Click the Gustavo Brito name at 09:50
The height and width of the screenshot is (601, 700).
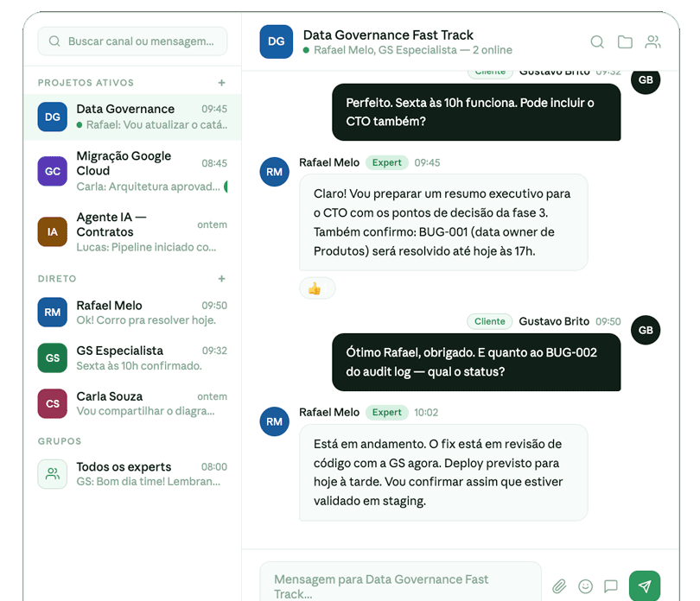pos(554,321)
